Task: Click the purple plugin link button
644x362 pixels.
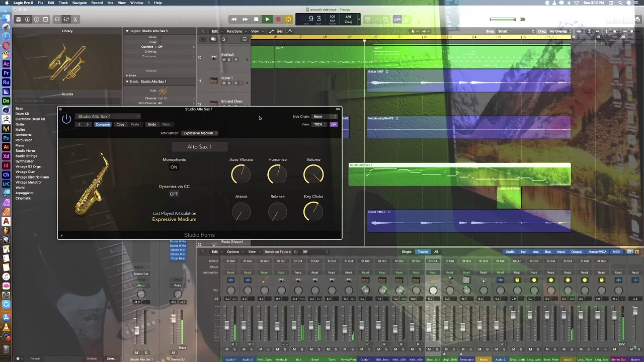Action: pos(334,124)
